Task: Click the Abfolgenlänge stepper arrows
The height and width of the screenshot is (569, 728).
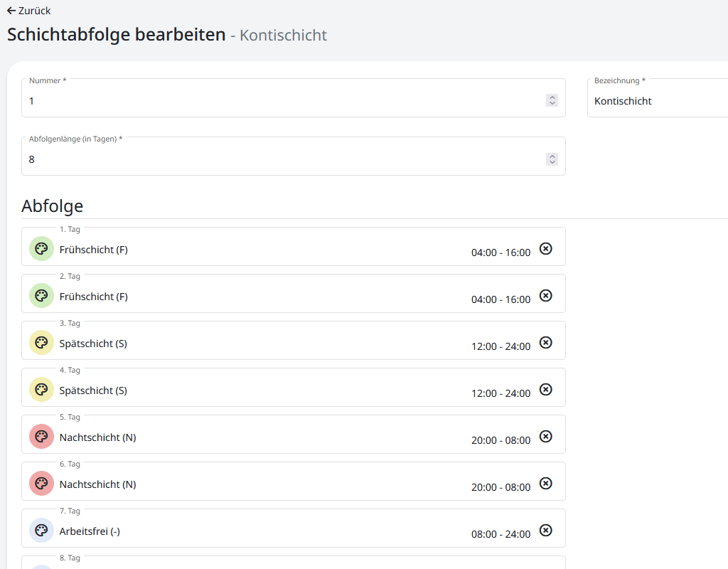Action: [x=552, y=159]
